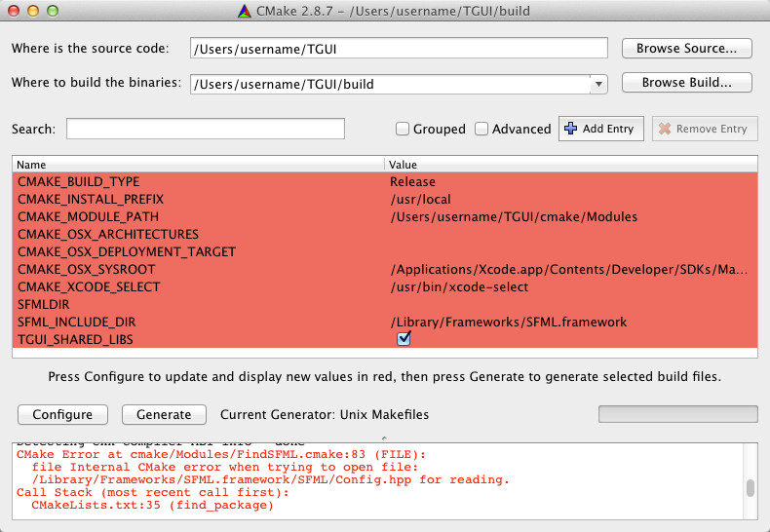
Task: Click the source code path field
Action: (399, 48)
